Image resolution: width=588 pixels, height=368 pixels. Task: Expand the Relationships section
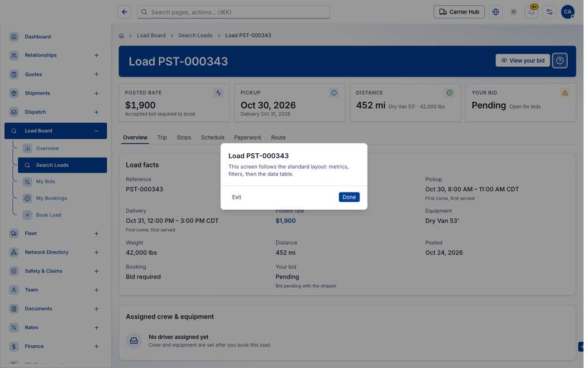click(x=96, y=55)
